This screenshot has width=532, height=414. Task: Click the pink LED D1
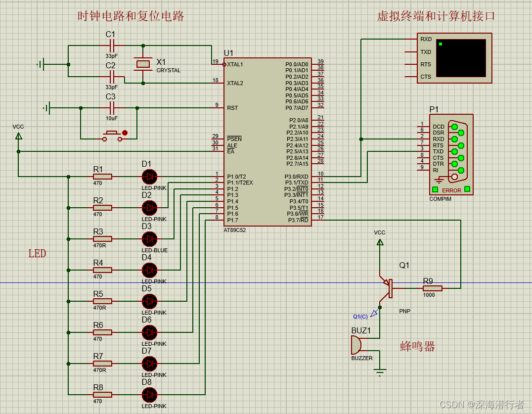click(x=149, y=177)
